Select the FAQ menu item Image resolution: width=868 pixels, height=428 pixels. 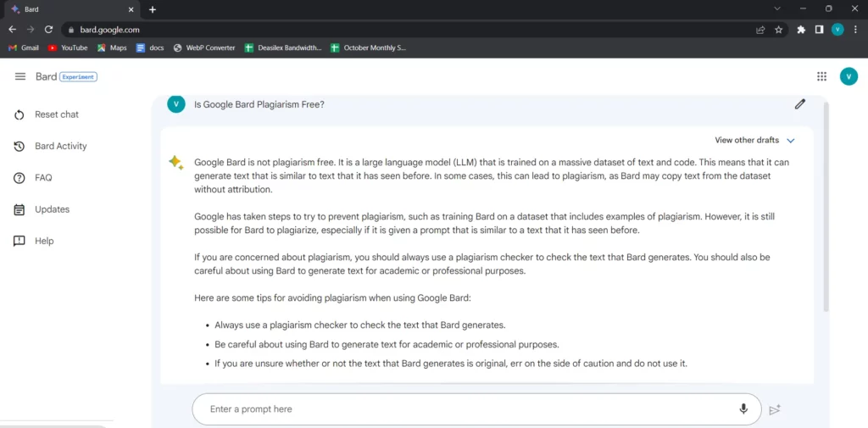click(x=33, y=178)
